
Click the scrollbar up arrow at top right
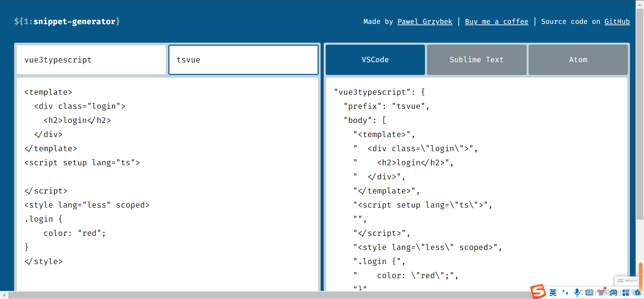pyautogui.click(x=640, y=4)
